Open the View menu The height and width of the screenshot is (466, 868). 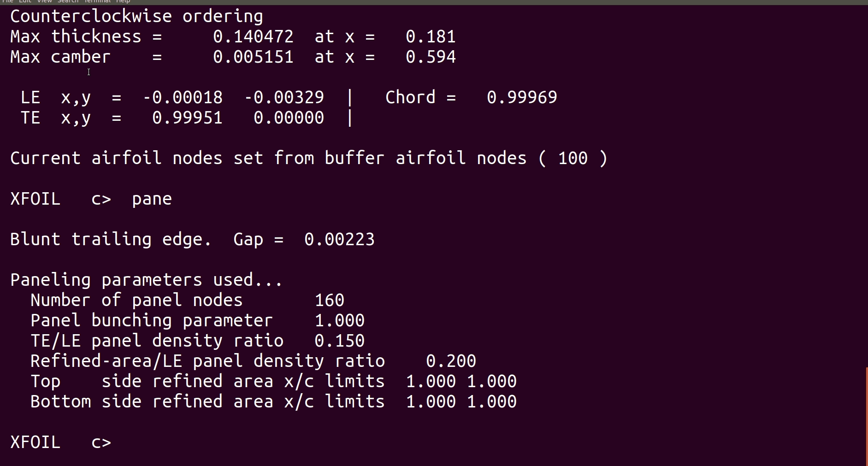(44, 1)
